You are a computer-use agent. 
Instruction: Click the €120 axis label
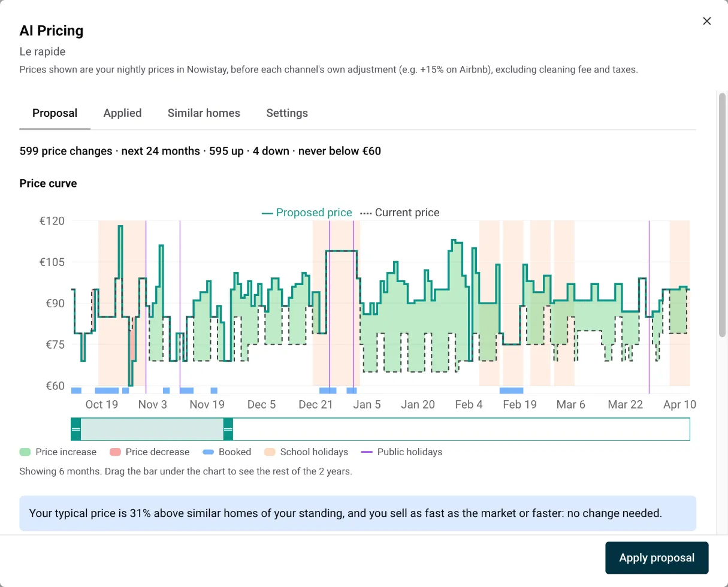tap(52, 221)
